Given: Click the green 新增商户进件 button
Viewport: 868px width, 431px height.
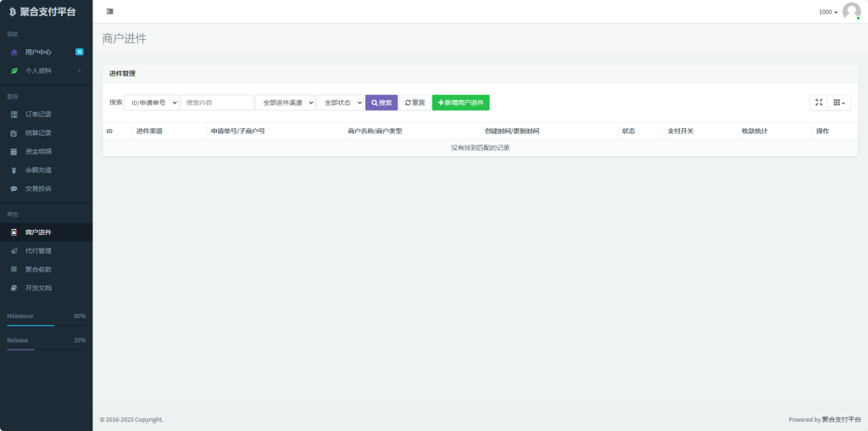Looking at the screenshot, I should coord(460,103).
